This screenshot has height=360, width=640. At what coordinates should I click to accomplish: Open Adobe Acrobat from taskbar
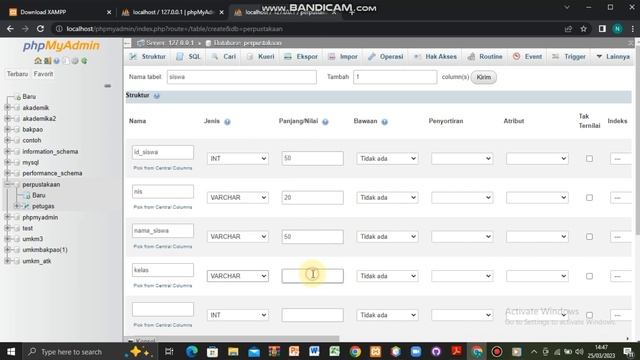[456, 351]
